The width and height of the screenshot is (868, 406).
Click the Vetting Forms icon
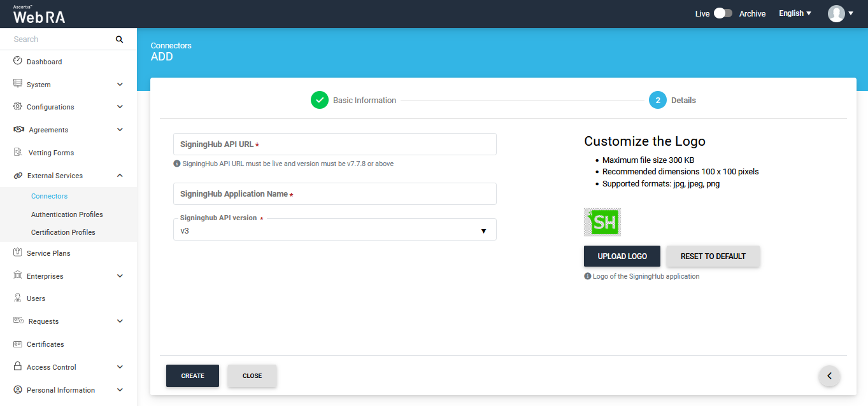point(18,152)
